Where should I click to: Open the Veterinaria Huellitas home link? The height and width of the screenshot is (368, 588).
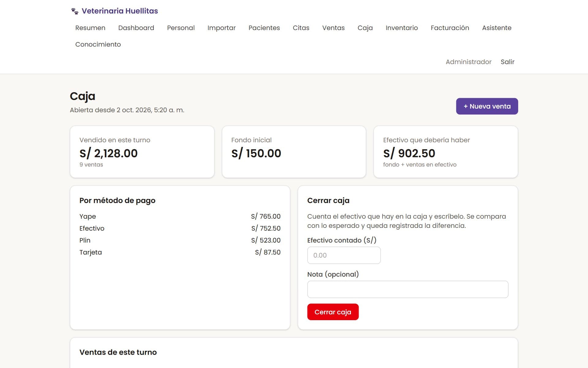pyautogui.click(x=114, y=11)
